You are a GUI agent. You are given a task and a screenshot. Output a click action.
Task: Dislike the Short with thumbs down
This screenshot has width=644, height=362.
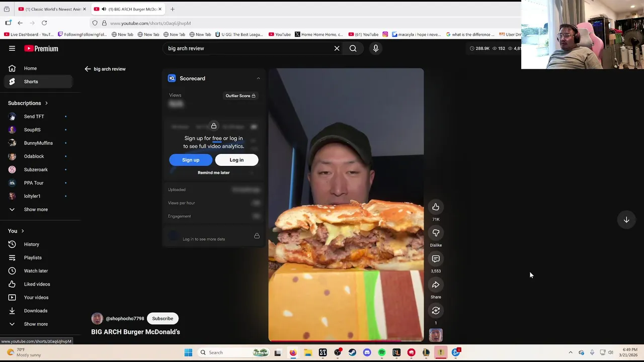coord(436,233)
